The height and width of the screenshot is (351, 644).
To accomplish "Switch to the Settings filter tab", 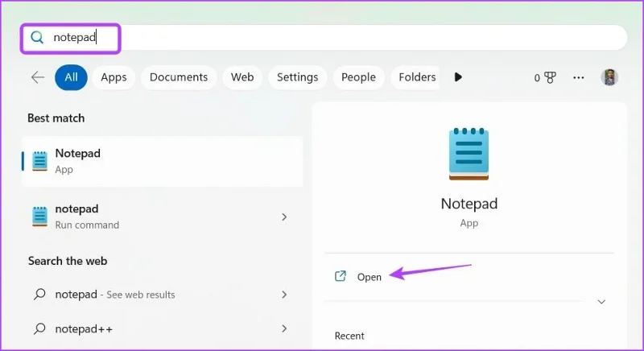I will (297, 77).
